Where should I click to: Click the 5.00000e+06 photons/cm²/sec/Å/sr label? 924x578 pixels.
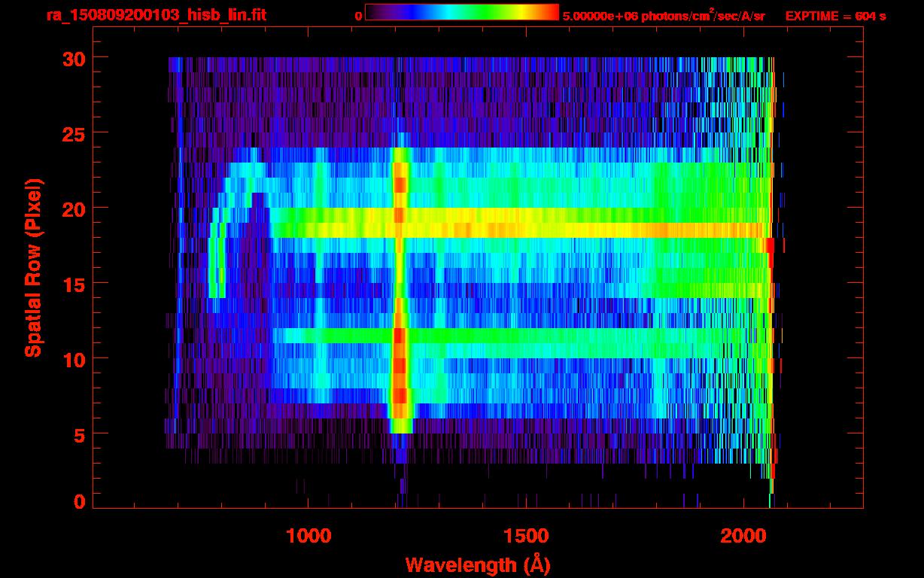point(664,15)
